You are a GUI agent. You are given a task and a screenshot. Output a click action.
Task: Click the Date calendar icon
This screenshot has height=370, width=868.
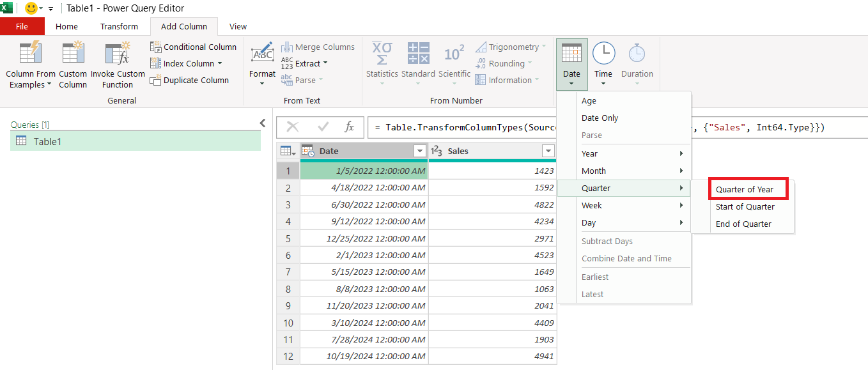coord(571,52)
